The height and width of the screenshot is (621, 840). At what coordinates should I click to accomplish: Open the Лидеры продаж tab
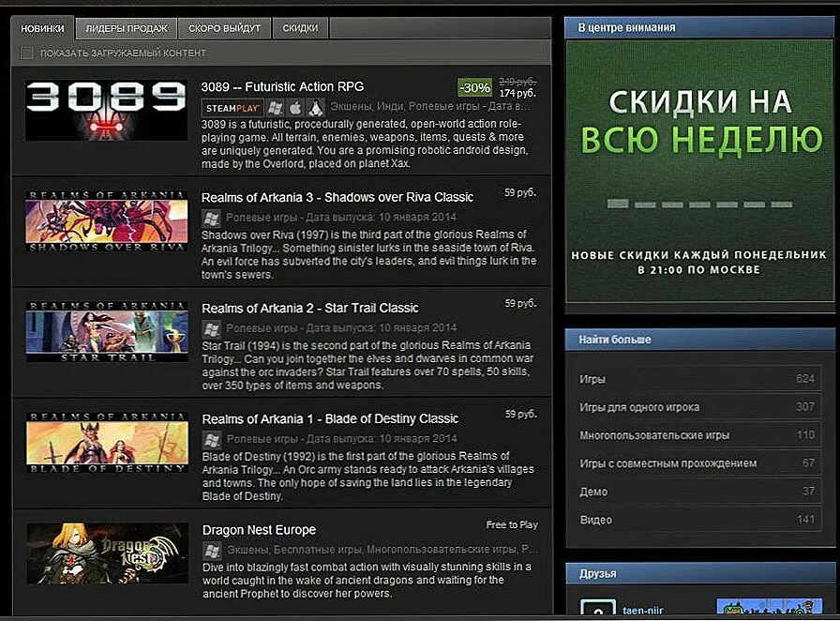pos(127,28)
